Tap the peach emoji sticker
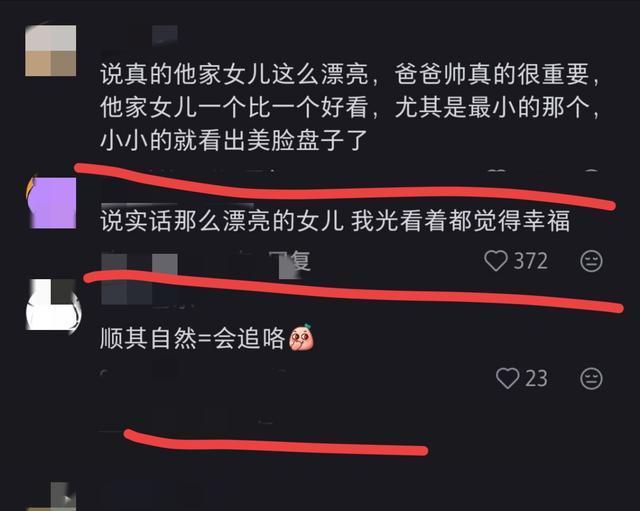Viewport: 640px width, 511px height. click(301, 338)
